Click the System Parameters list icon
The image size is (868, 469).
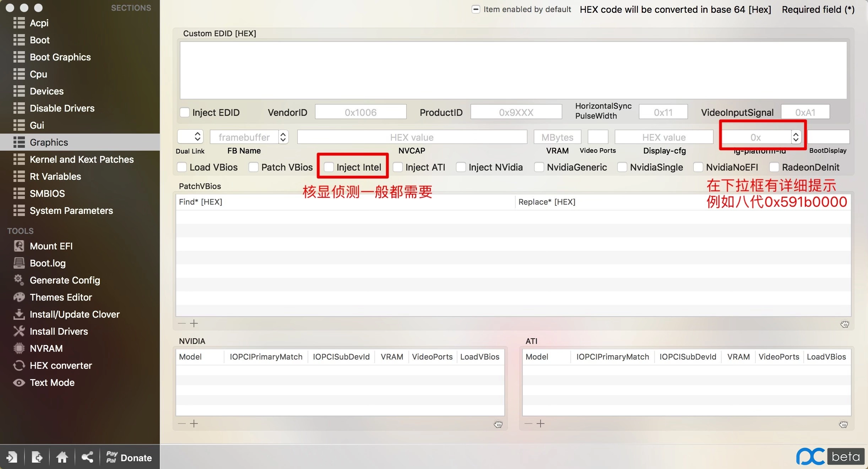click(19, 211)
